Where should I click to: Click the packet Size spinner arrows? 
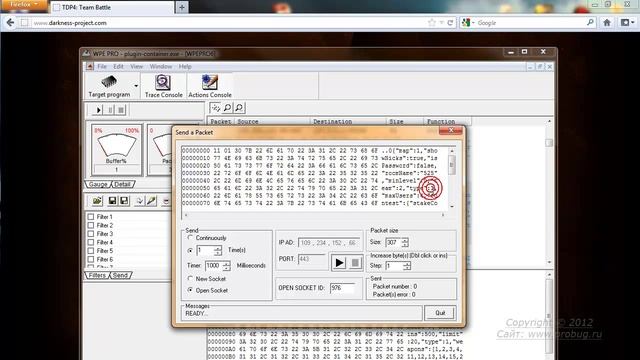[405, 242]
